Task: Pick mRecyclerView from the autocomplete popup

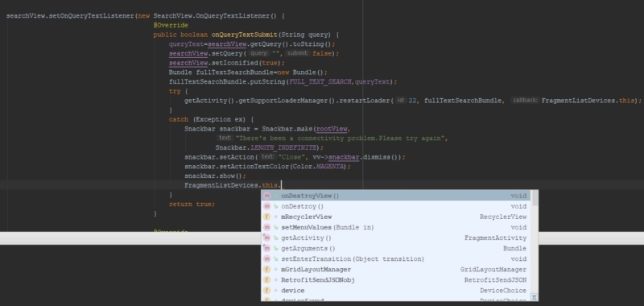Action: [396, 217]
